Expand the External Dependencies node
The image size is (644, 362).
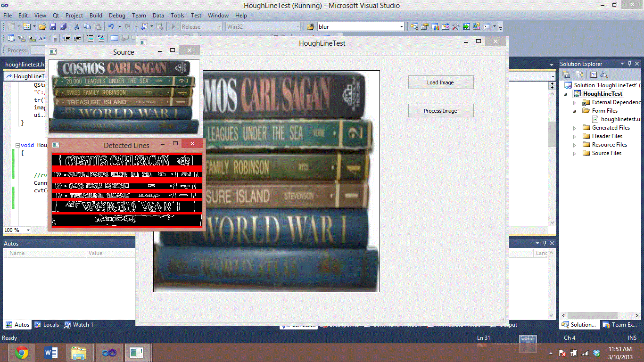pos(574,102)
